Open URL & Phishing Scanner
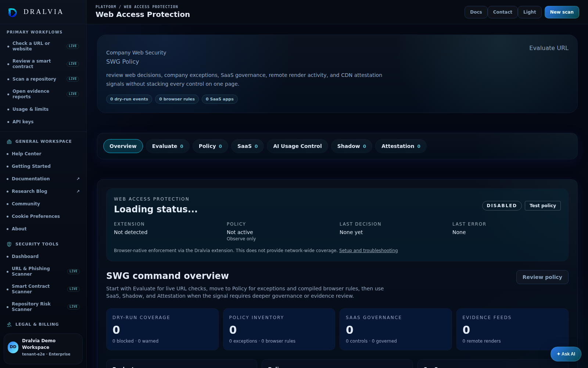Screen dimensions: 588x368 (x=43, y=271)
